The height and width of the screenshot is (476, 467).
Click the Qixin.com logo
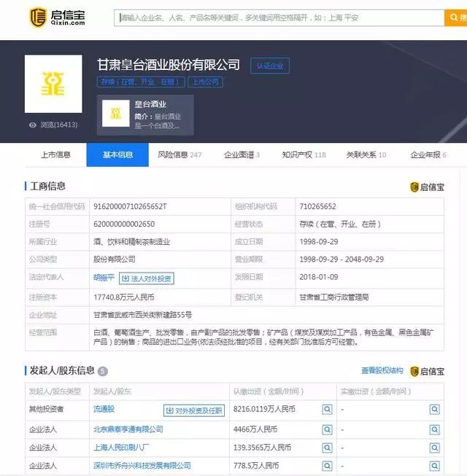(57, 17)
